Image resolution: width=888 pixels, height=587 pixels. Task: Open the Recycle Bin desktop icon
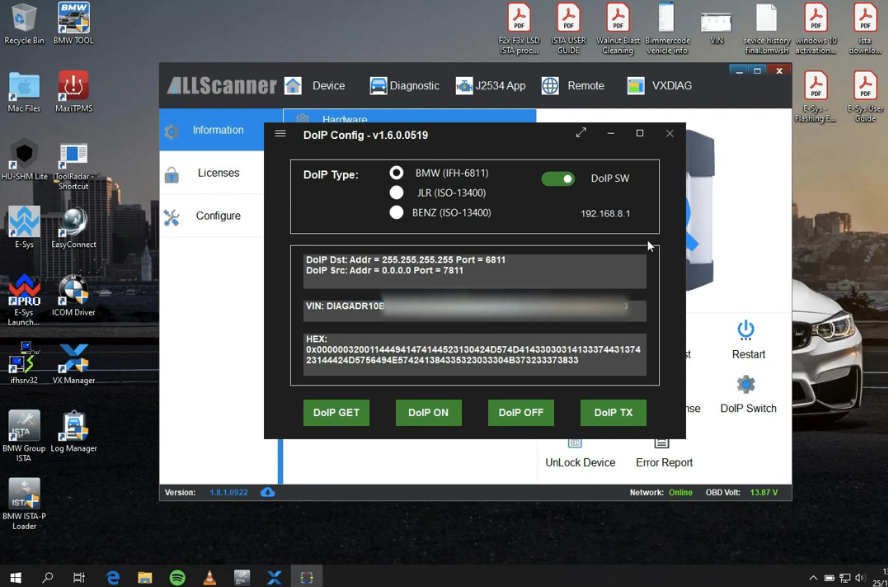pos(24,24)
